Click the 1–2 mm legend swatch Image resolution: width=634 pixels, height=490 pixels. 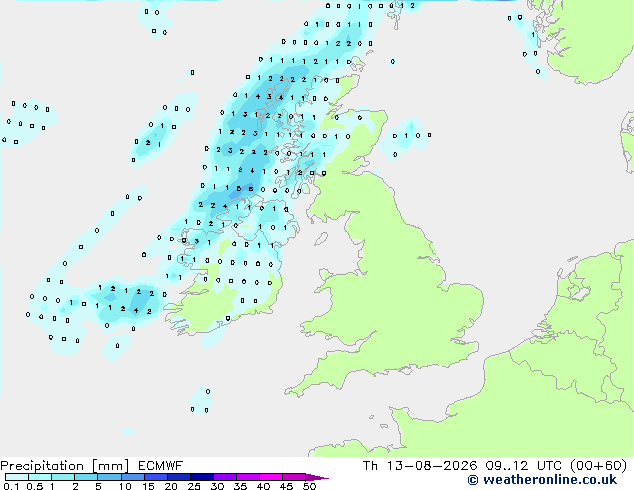tap(63, 477)
